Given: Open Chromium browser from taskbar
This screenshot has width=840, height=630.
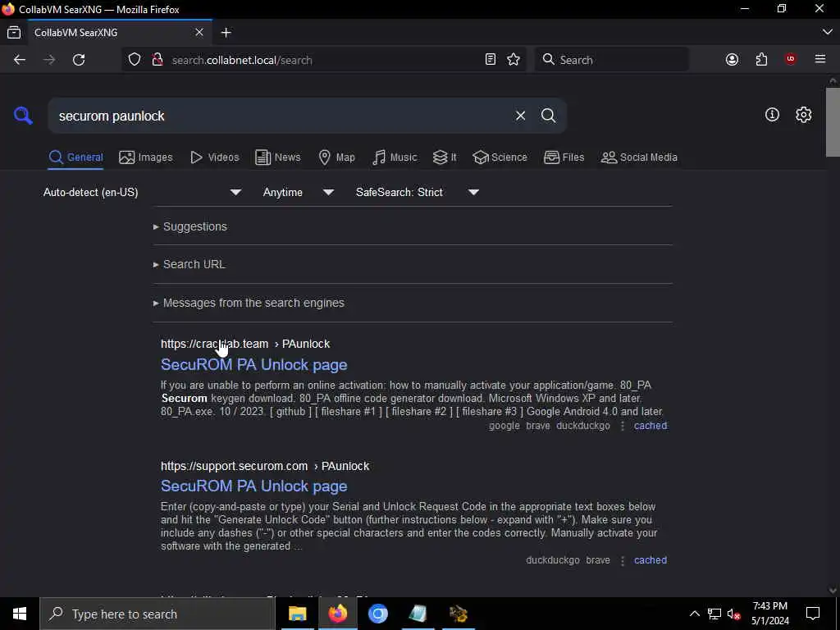Looking at the screenshot, I should point(377,614).
